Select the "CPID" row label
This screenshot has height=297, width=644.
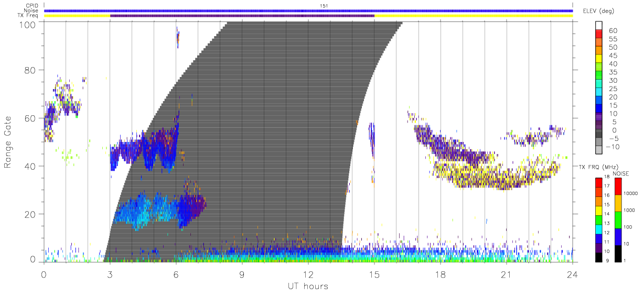pos(31,6)
